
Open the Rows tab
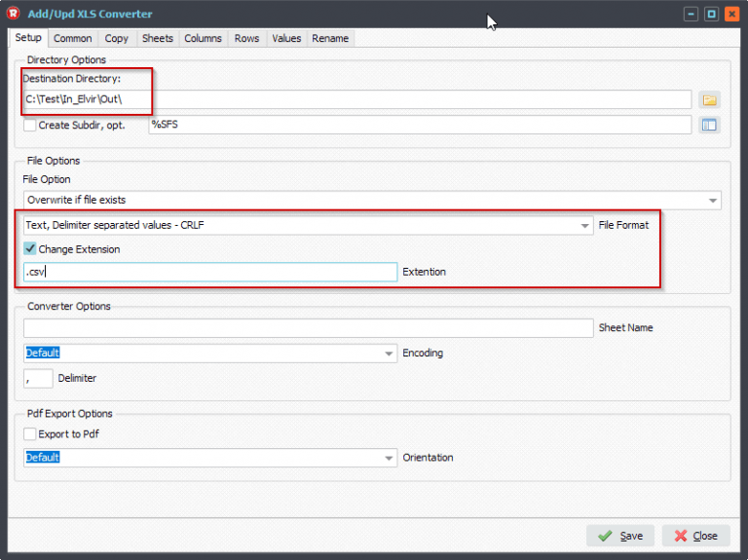tap(246, 39)
